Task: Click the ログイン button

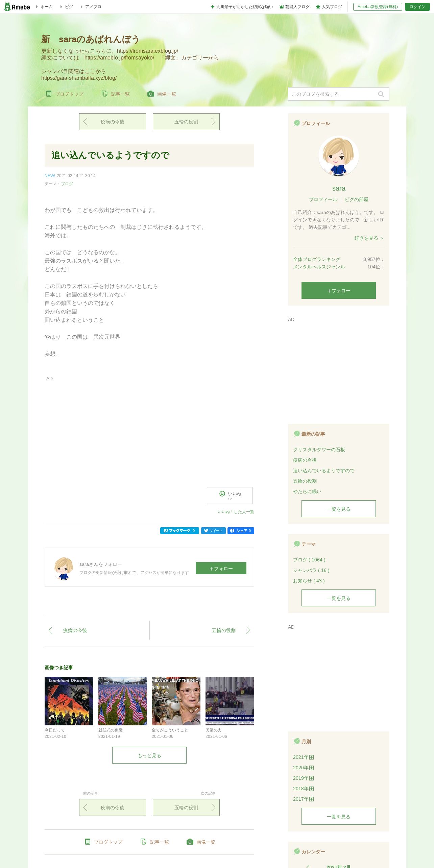Action: 417,7
